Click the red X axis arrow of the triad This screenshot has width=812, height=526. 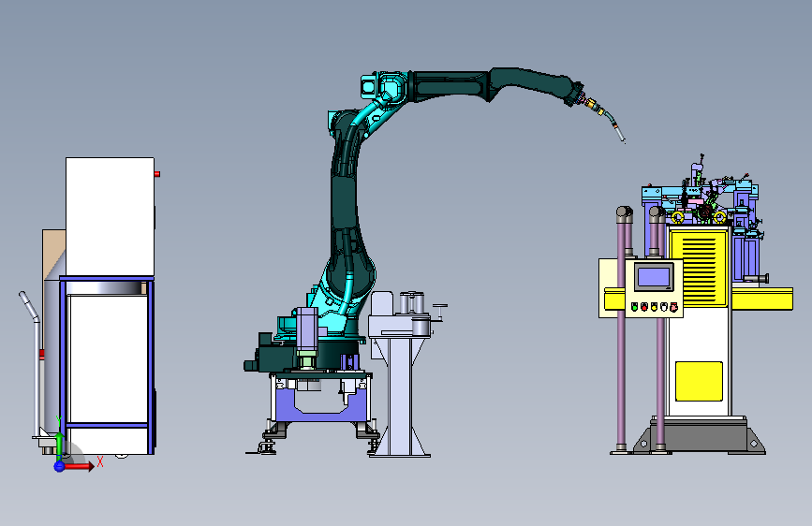point(79,466)
